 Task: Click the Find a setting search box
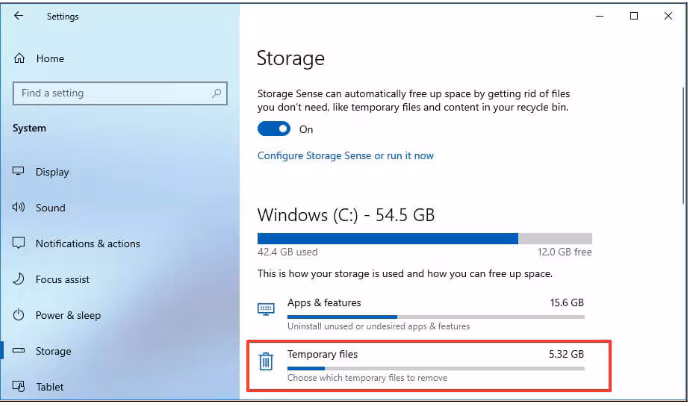110,93
